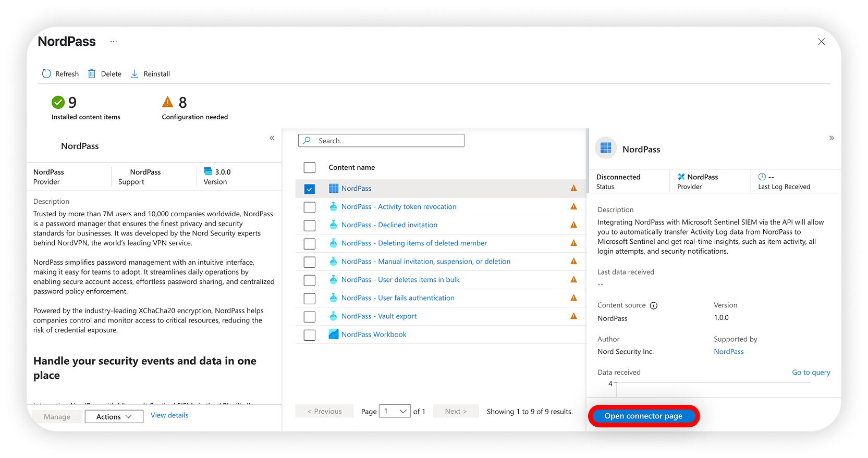Viewport: 868px width, 458px height.
Task: Open the Page number dropdown
Action: 395,412
